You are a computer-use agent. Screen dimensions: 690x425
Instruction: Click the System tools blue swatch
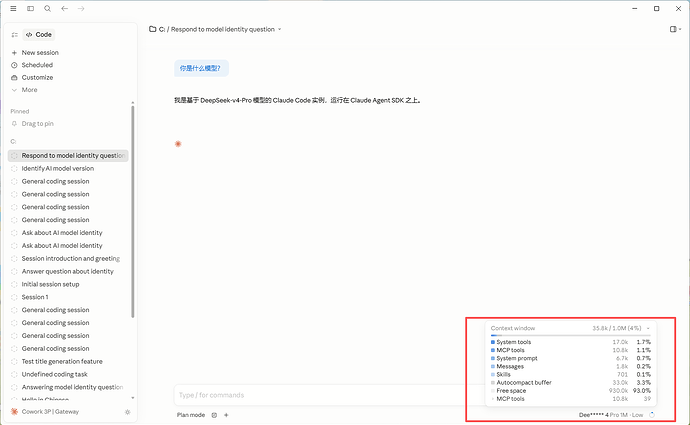click(x=493, y=342)
